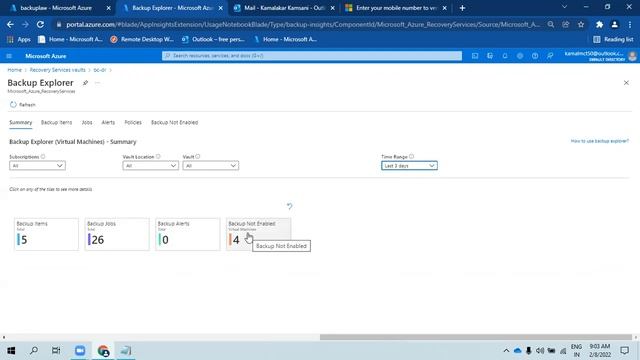The width and height of the screenshot is (640, 360).
Task: Open the Backup Jobs tile showing 26
Action: click(117, 234)
